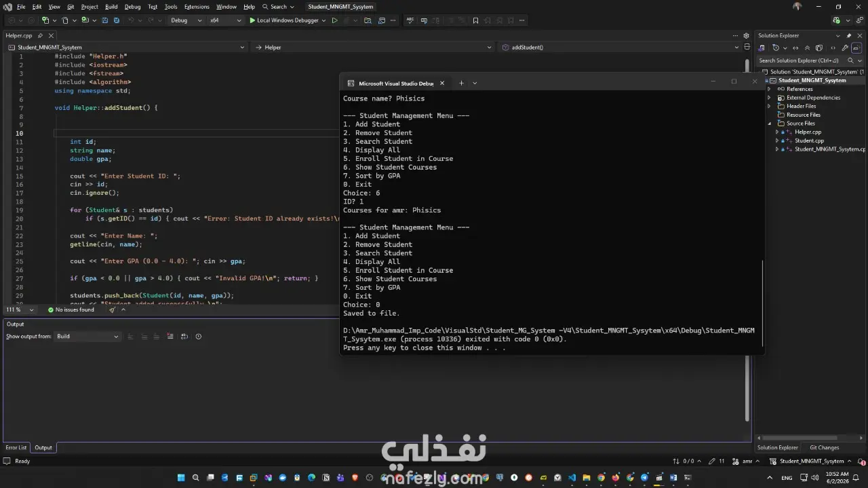Expand the References node
Screen dimensions: 868x488
click(x=769, y=89)
